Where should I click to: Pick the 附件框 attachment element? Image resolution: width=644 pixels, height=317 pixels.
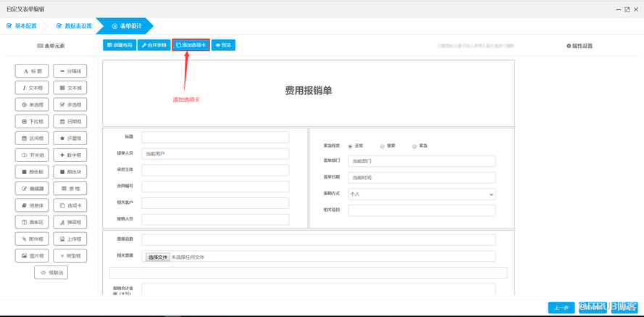click(x=32, y=239)
